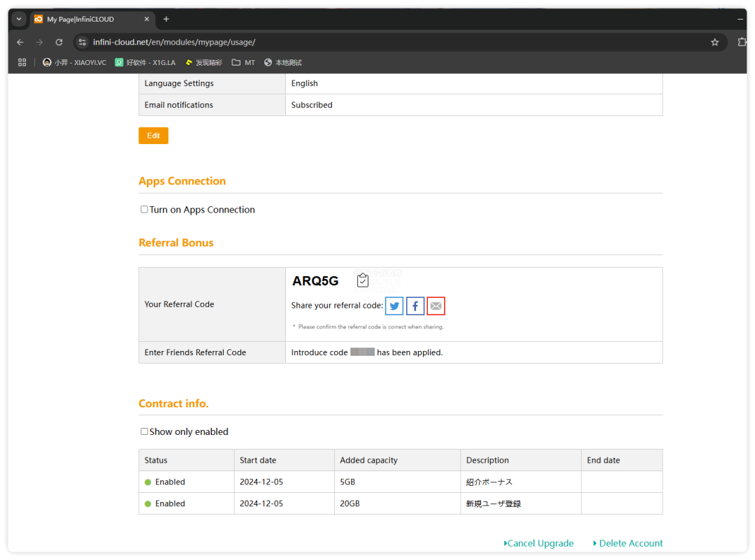The image size is (755, 560).
Task: Click the Delete Account link
Action: pyautogui.click(x=629, y=543)
